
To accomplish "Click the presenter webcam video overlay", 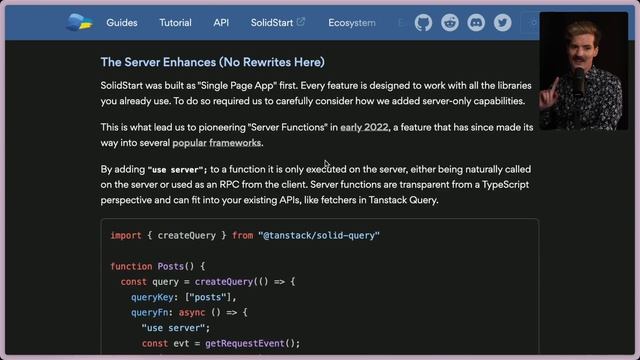I will click(584, 71).
